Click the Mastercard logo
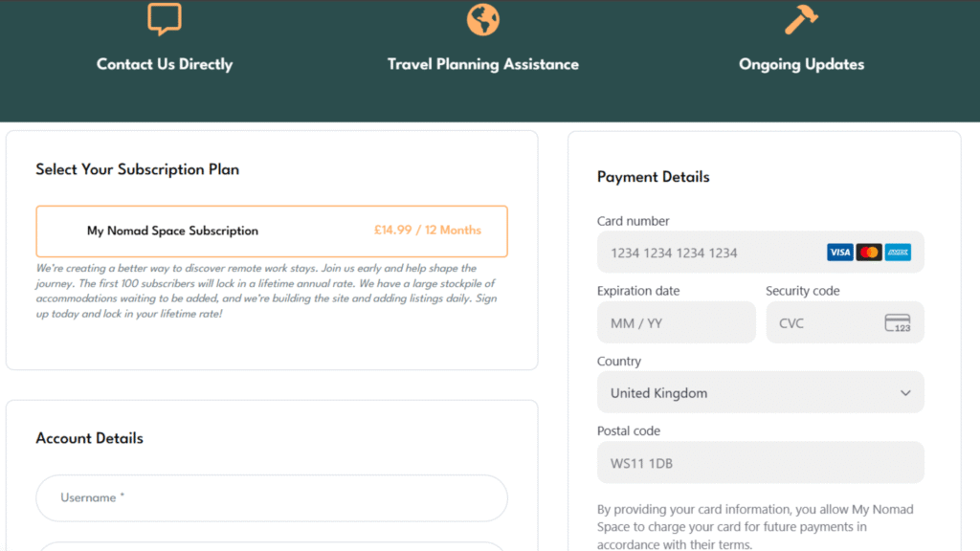 point(869,253)
